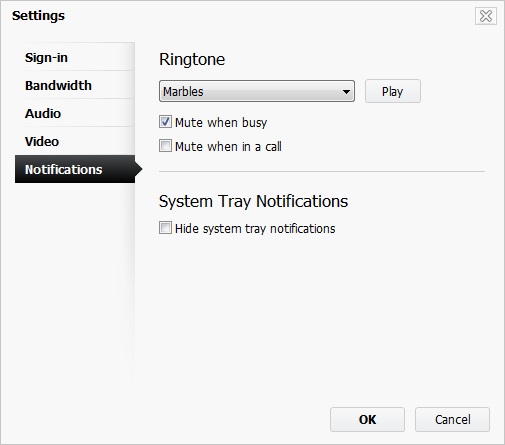This screenshot has height=445, width=505.
Task: Click the 'Hide system tray notifications' label text
Action: pyautogui.click(x=255, y=229)
